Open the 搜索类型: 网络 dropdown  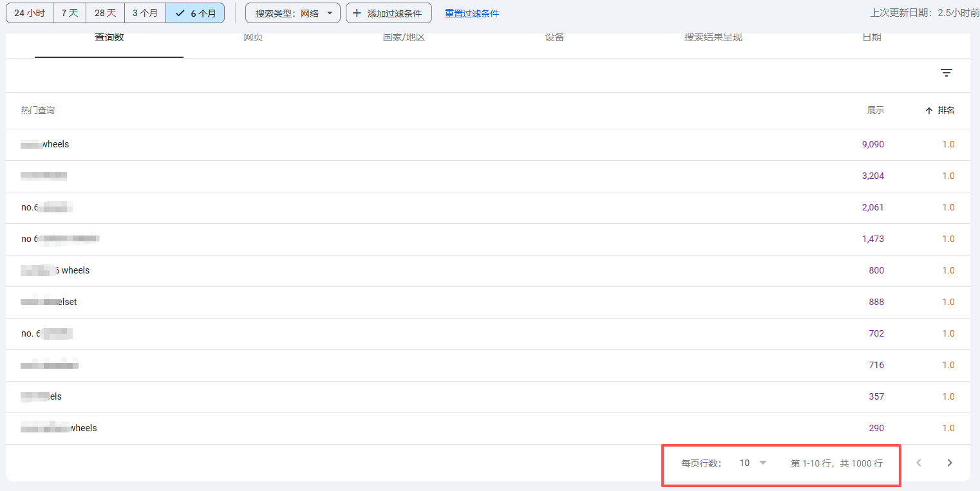pos(293,13)
